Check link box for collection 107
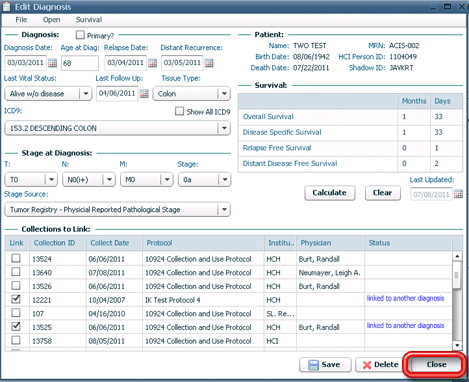 [x=16, y=313]
